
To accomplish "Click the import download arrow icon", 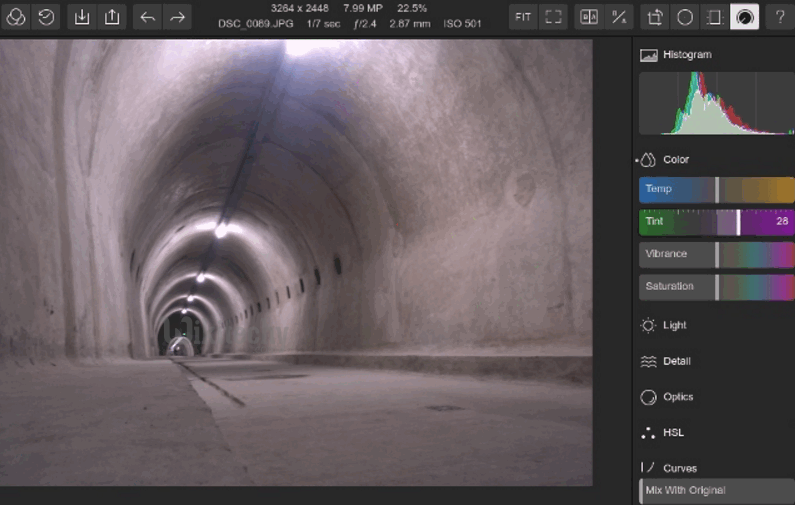I will (83, 17).
